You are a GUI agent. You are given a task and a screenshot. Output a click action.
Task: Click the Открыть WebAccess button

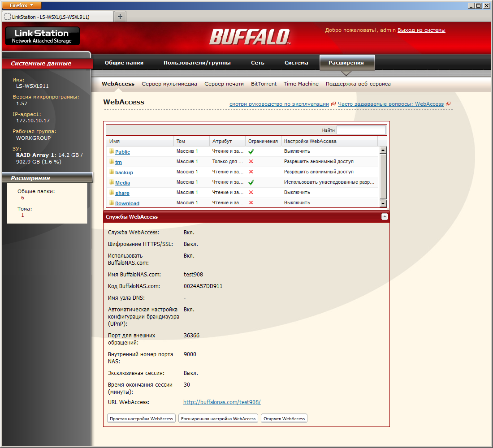pos(284,418)
